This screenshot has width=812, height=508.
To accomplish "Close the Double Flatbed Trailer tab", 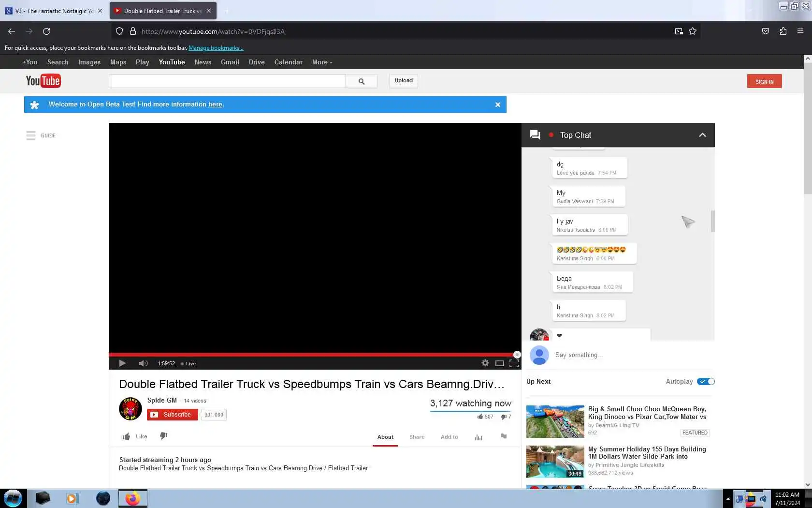I will click(x=209, y=11).
